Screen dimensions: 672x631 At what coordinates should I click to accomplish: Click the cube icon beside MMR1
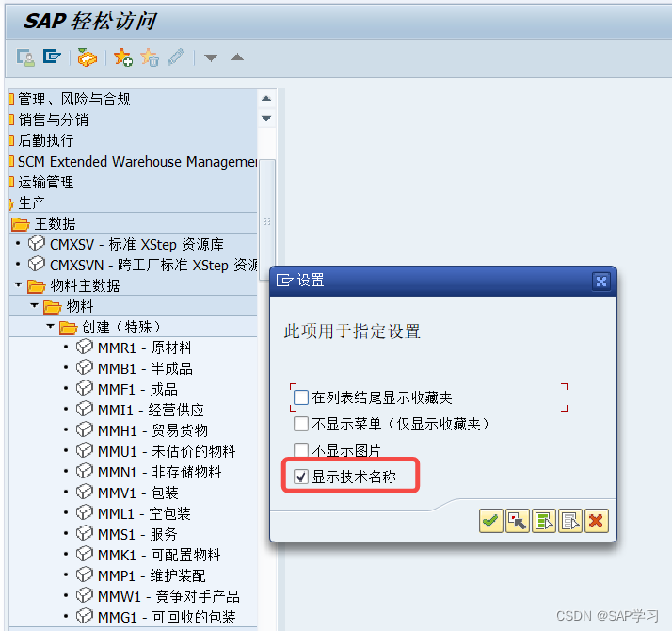[85, 347]
